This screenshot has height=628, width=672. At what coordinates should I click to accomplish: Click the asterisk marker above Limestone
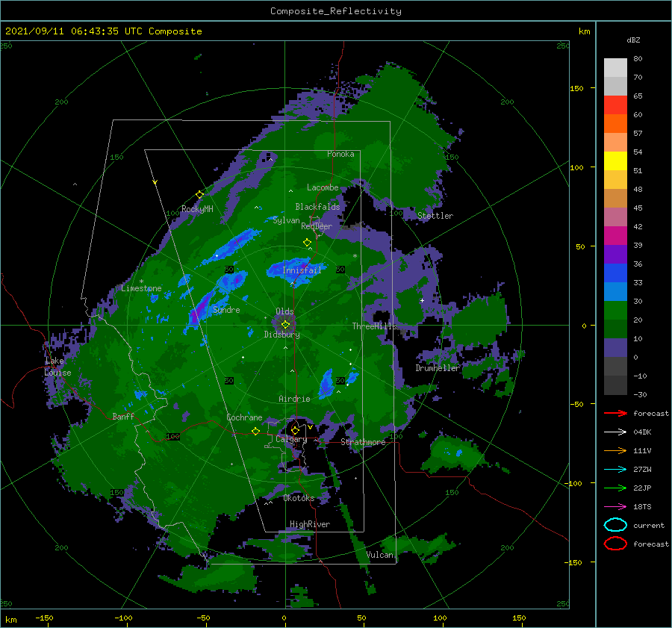141,282
